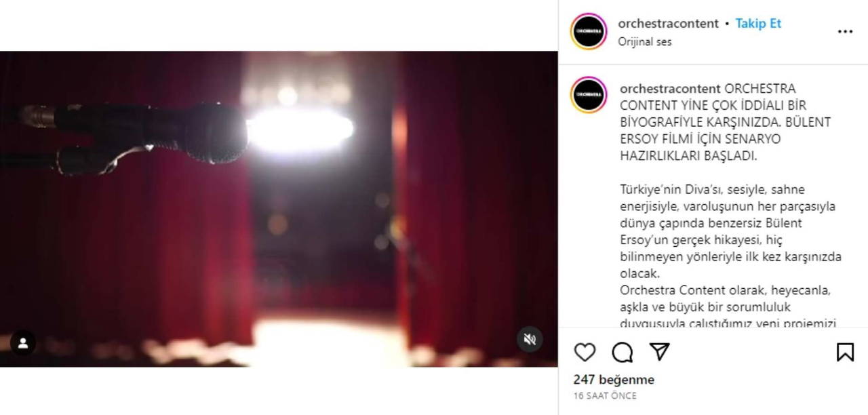Pause the video by clicking the stage curtain clip
The width and height of the screenshot is (868, 415).
[279, 209]
